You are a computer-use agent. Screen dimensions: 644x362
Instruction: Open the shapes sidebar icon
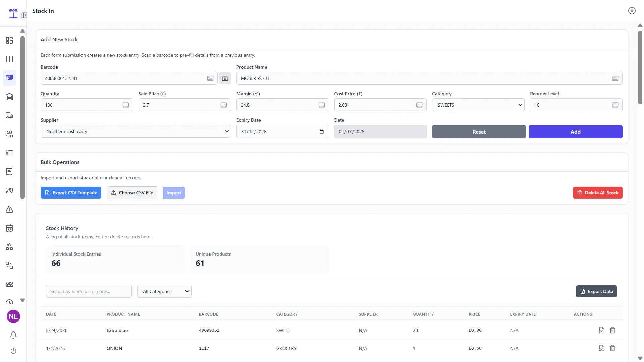tap(9, 247)
